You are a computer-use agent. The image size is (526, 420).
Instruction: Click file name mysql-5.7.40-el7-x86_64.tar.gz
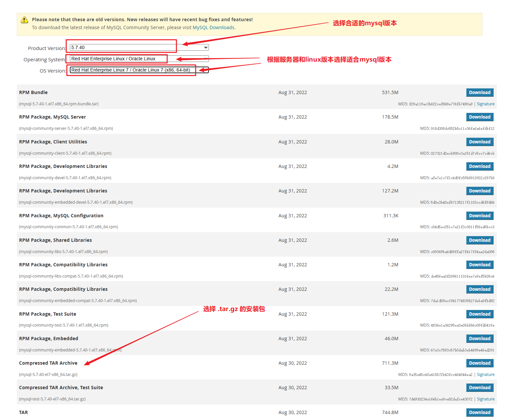[48, 375]
